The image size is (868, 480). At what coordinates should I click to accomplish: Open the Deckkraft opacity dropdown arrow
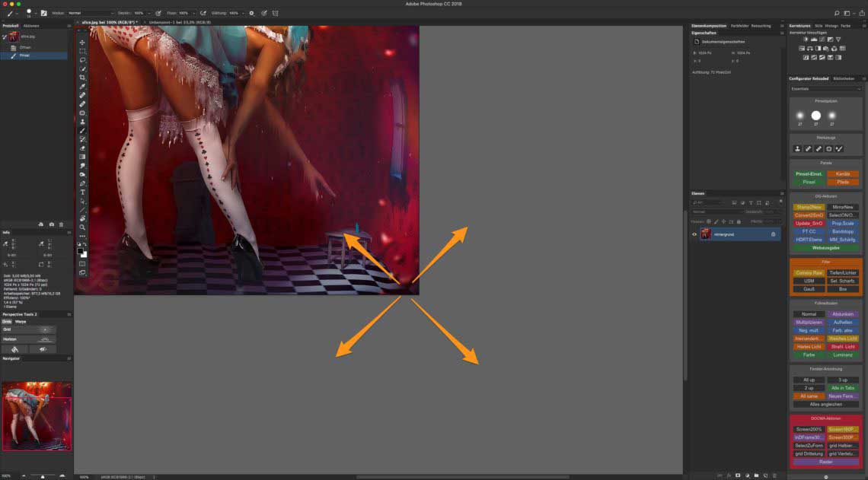point(149,13)
